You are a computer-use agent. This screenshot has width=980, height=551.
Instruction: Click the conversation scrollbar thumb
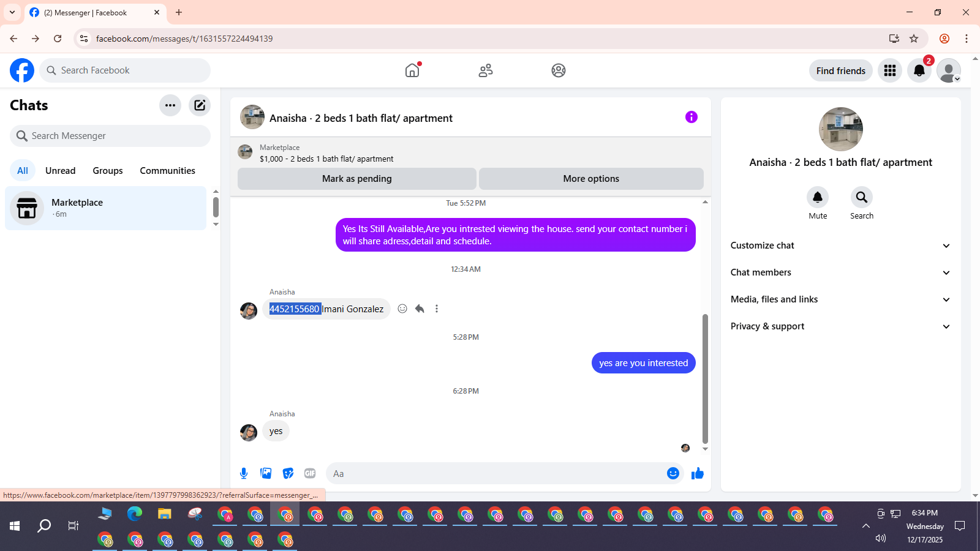pyautogui.click(x=705, y=378)
